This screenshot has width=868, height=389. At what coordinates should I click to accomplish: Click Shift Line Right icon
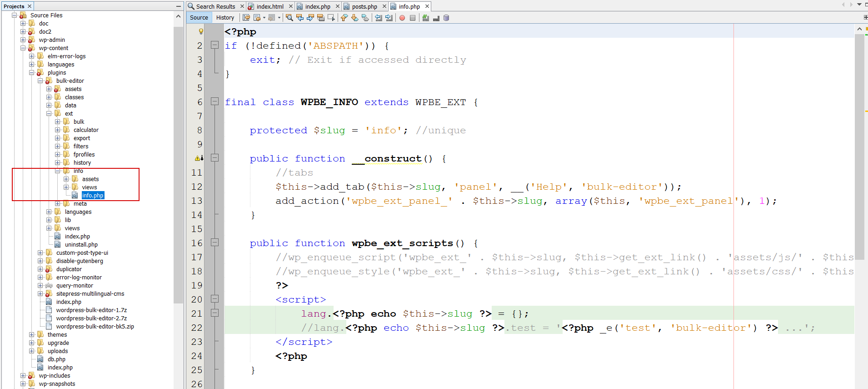coord(389,18)
